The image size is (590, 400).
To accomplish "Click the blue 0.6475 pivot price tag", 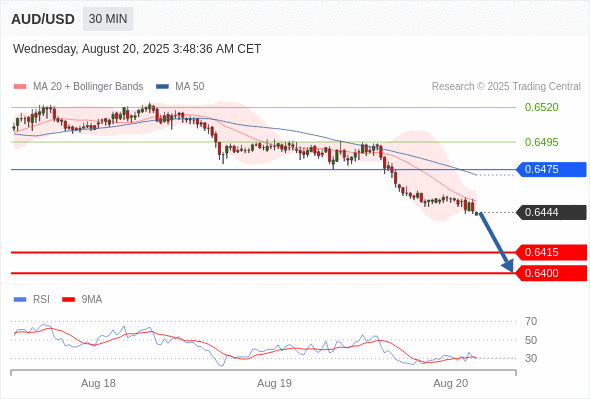I will [x=551, y=169].
